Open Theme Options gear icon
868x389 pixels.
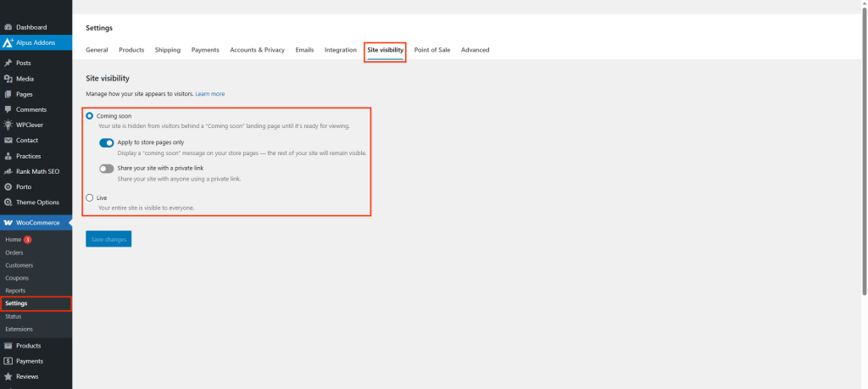[x=8, y=202]
